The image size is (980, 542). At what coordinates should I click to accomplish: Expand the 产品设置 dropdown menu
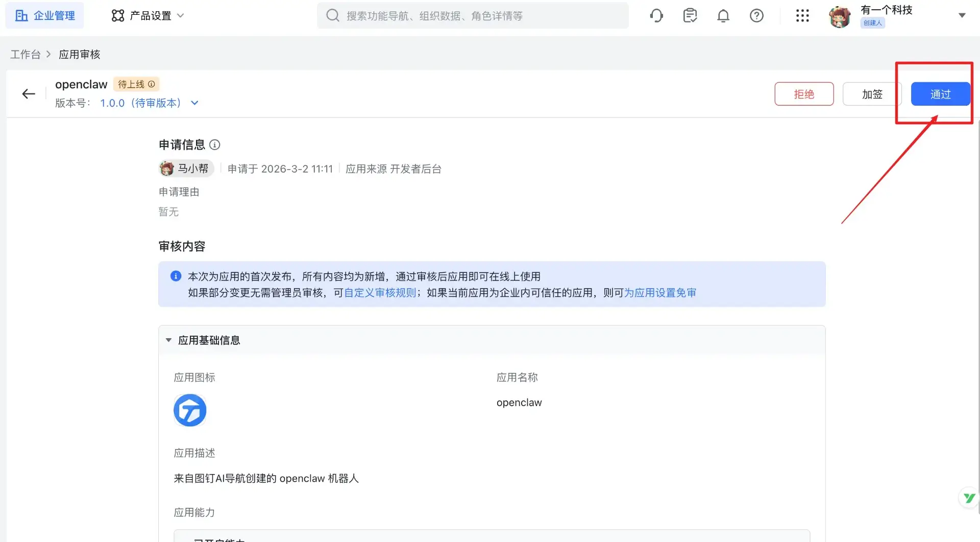148,16
